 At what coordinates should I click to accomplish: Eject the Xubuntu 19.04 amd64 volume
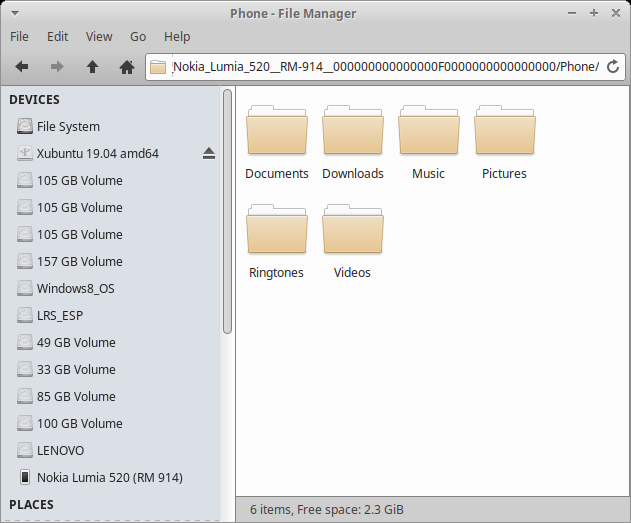(x=208, y=153)
